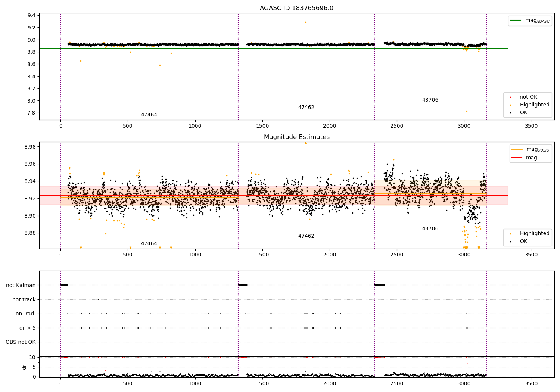This screenshot has height=392, width=560.
Task: Click the orange triangle marker atop the middle plot
Action: click(305, 143)
